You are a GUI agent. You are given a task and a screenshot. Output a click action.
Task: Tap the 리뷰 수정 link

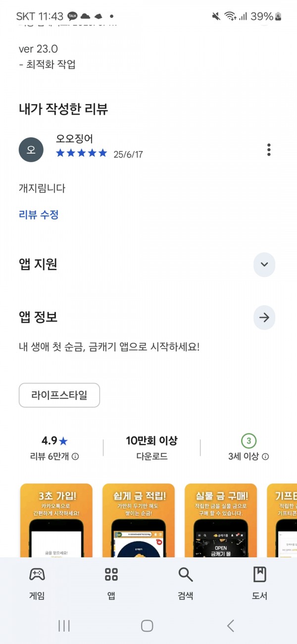[x=39, y=215]
